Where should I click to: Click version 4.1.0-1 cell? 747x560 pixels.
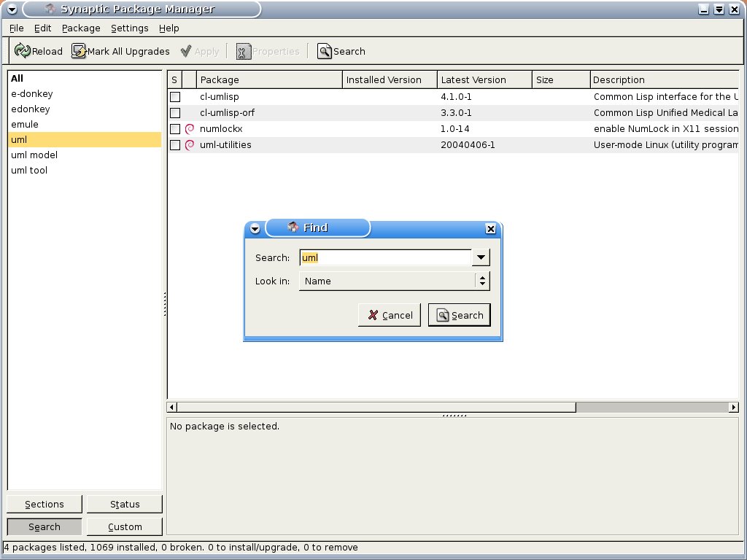pos(456,97)
